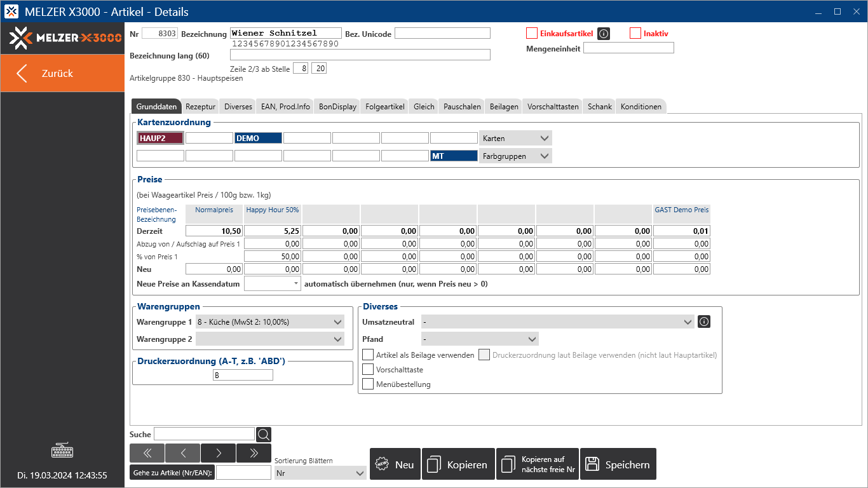This screenshot has height=488, width=868.
Task: Check 'Artikel als Beilage verwenden'
Action: (x=368, y=355)
